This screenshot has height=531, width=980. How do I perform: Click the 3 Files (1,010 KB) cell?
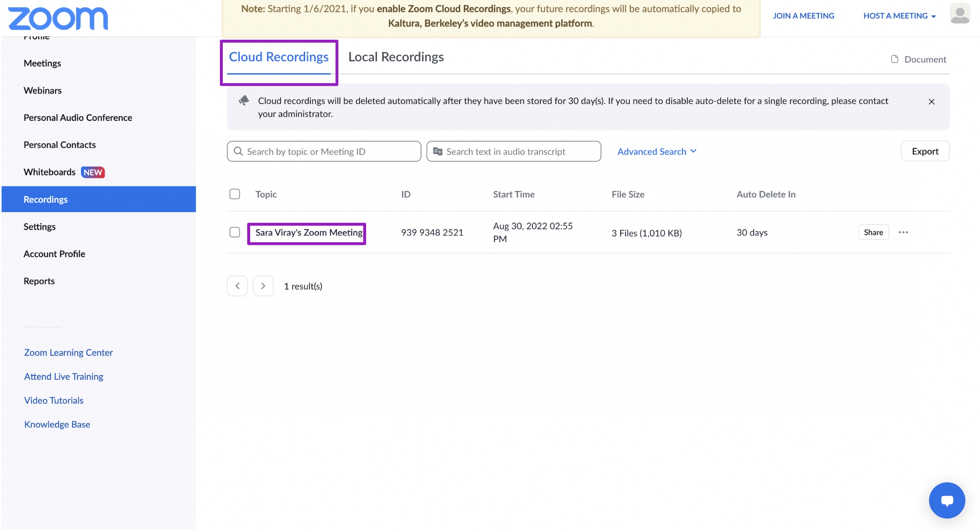tap(646, 233)
